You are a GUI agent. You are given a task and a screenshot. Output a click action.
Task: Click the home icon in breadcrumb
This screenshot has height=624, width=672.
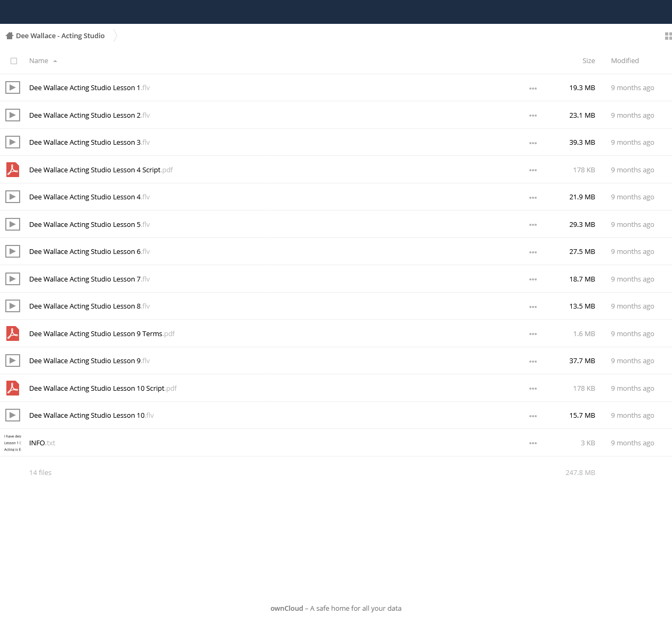tap(9, 36)
